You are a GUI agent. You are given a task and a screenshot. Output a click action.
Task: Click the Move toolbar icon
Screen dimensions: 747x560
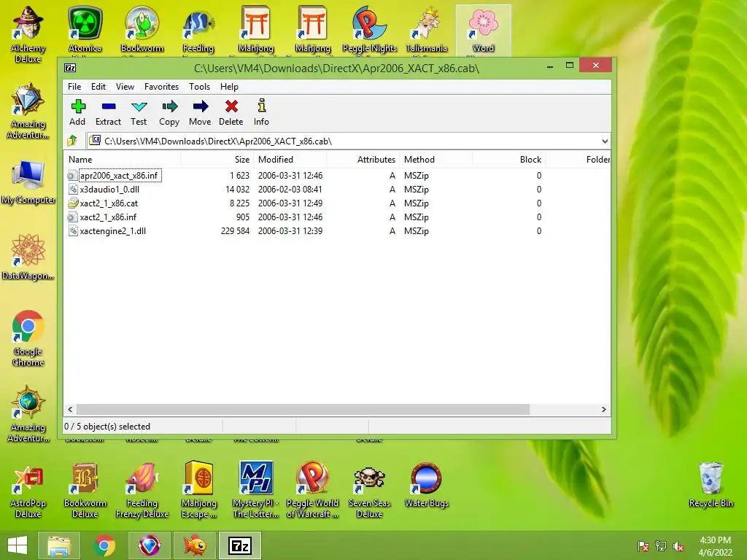200,113
